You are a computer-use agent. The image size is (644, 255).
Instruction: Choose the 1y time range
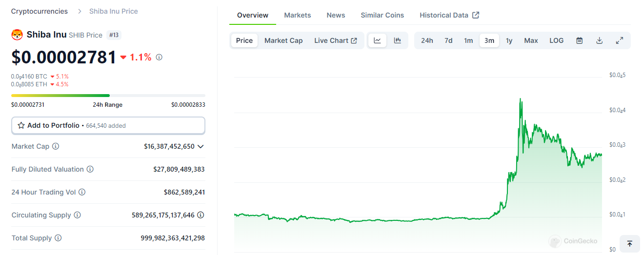click(509, 40)
